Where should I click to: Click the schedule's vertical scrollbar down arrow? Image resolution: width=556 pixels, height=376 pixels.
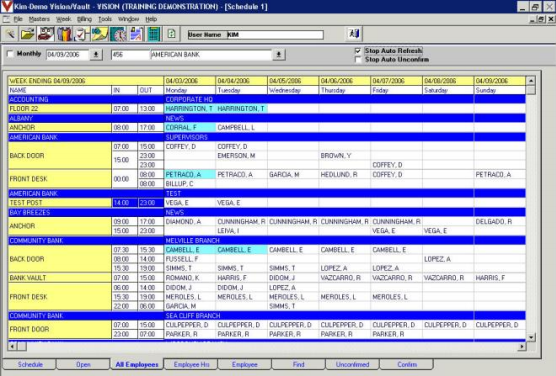pos(530,337)
